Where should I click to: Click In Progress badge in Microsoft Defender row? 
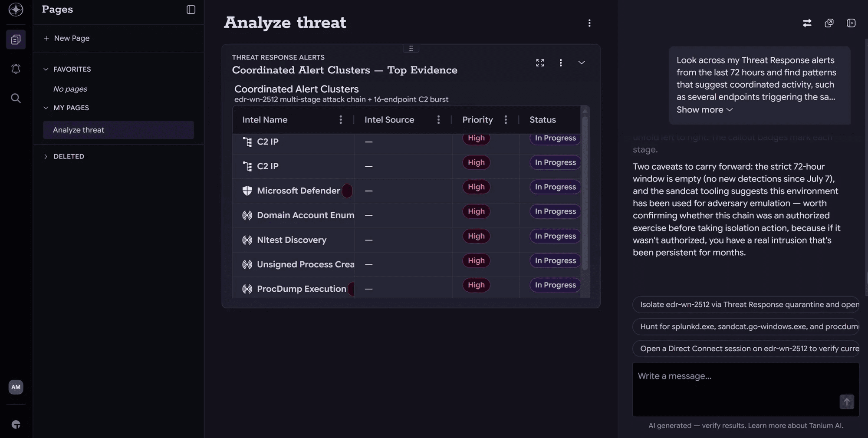(555, 187)
